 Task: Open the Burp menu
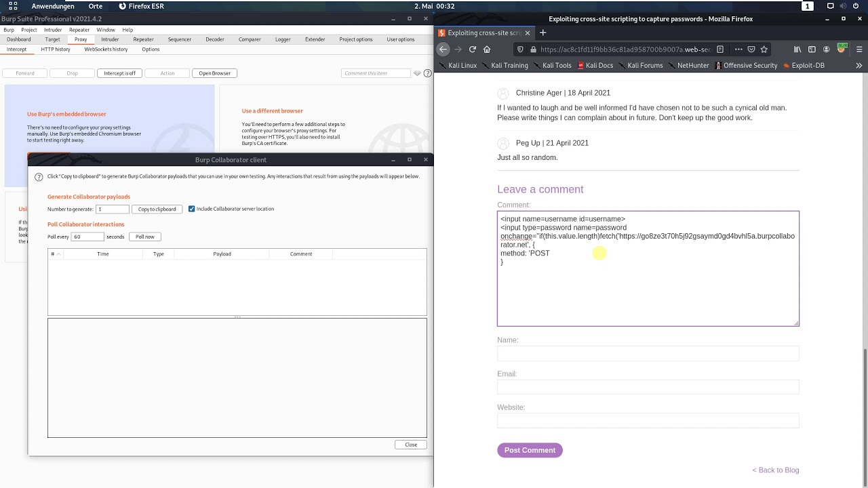tap(8, 30)
